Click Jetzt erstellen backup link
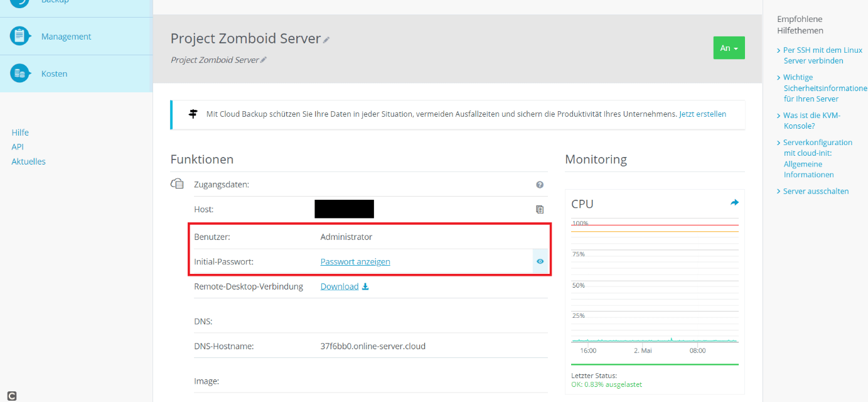The width and height of the screenshot is (868, 402). click(x=703, y=114)
